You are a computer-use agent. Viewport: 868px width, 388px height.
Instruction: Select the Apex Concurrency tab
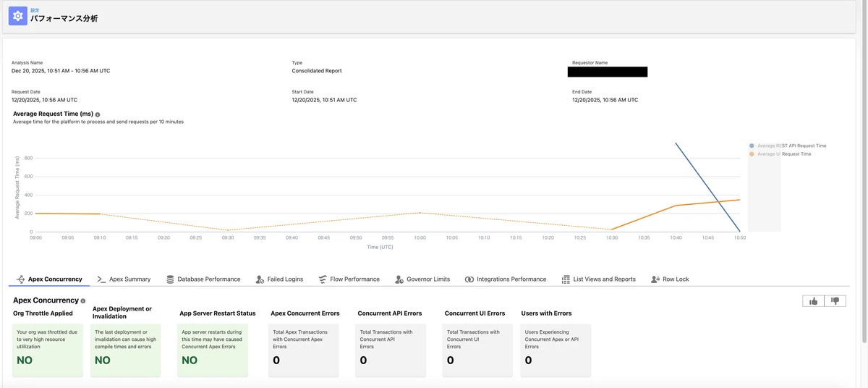pos(49,279)
